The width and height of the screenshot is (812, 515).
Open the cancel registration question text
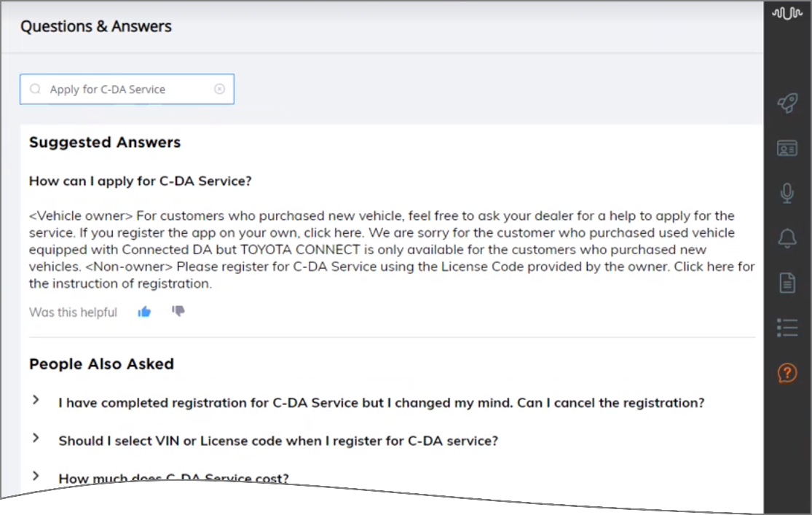[x=381, y=403]
